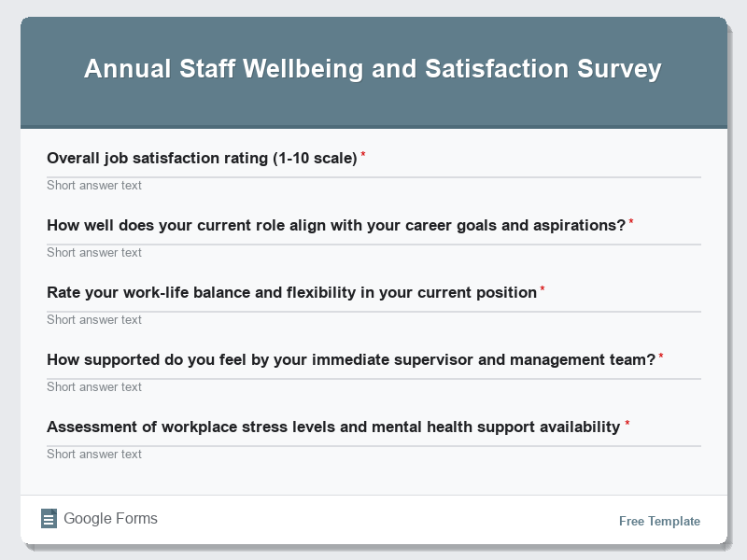Click the asterisk marking career goals as required
This screenshot has width=747, height=560.
[x=632, y=221]
